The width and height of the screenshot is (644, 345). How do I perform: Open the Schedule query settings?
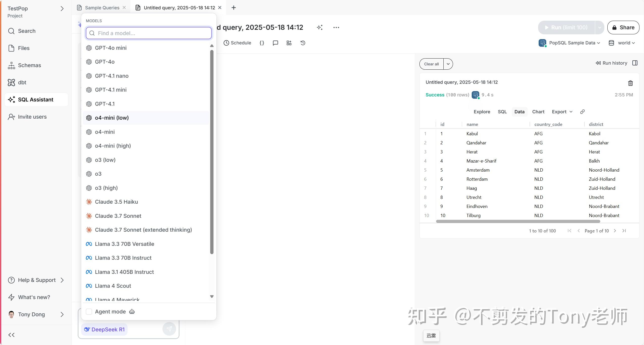pos(237,43)
